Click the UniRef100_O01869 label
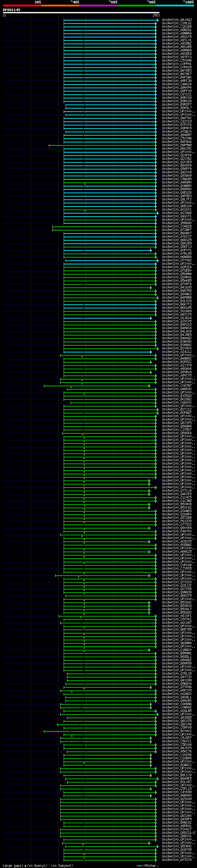 (x=177, y=311)
